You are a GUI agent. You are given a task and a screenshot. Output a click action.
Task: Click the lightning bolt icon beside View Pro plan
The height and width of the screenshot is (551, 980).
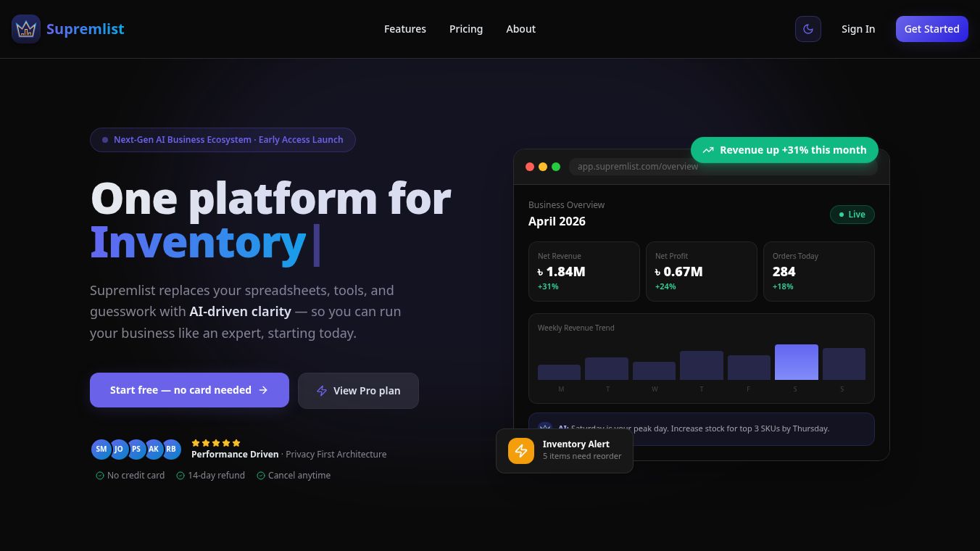(322, 391)
